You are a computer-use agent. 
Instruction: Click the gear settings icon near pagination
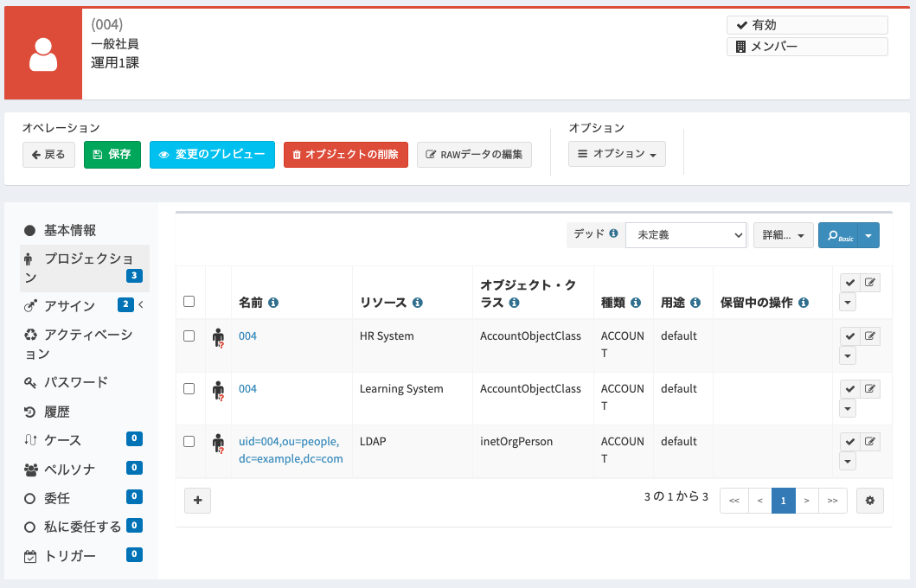[870, 501]
